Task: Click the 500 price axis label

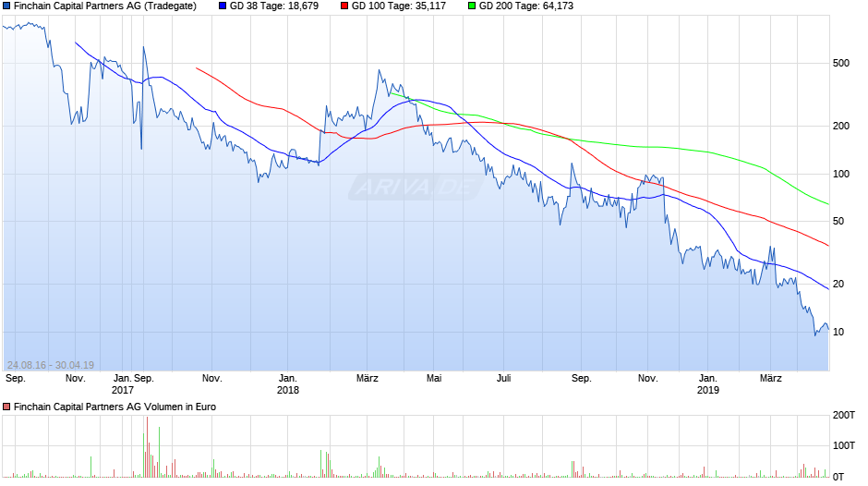Action: (841, 63)
